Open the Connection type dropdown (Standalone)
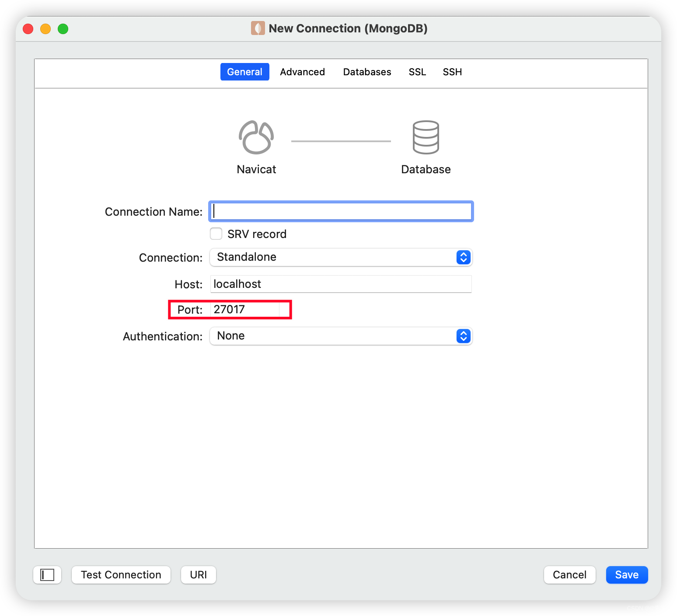 (341, 257)
